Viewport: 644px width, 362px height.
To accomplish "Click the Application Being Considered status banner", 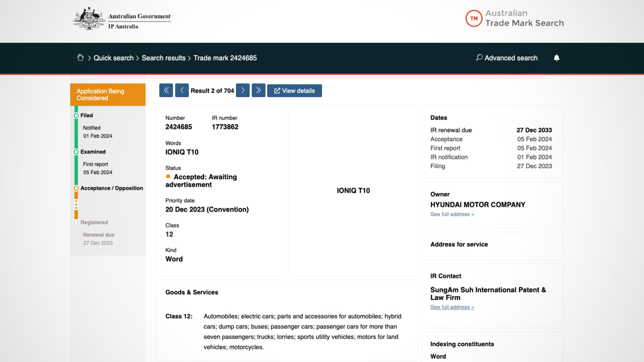I will click(x=108, y=95).
